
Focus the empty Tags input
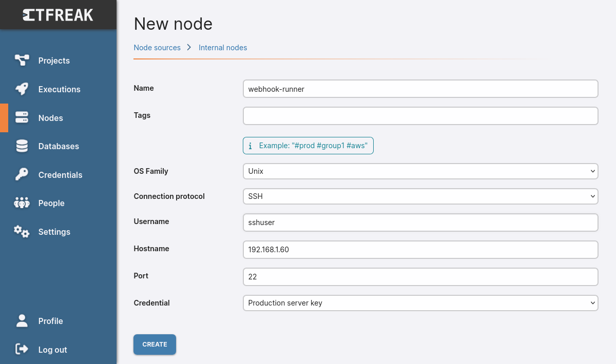coord(420,115)
